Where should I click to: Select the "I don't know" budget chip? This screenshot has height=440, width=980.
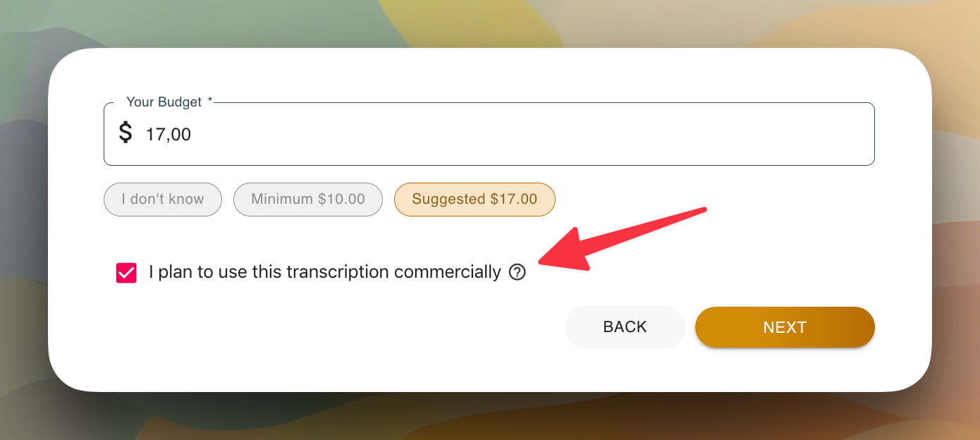pos(163,200)
